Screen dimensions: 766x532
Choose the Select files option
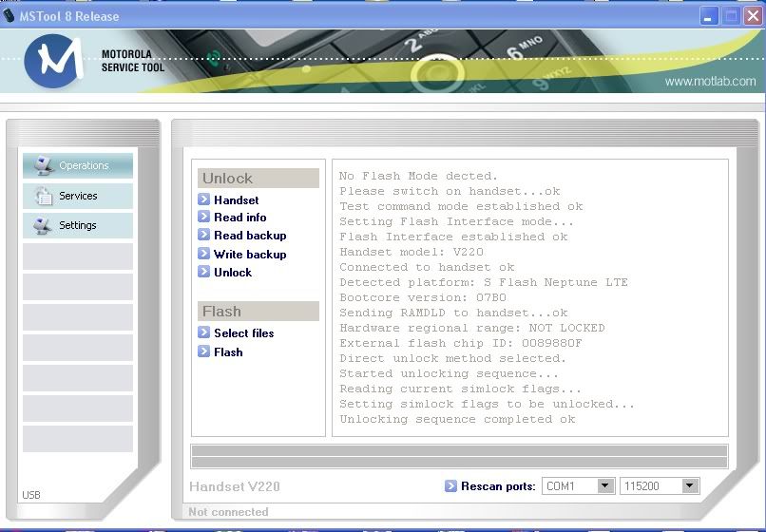click(243, 333)
